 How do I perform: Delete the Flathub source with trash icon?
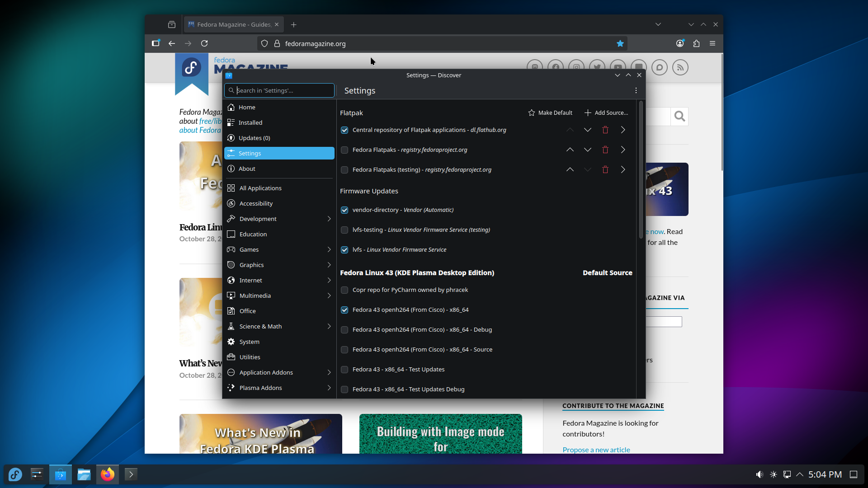605,130
